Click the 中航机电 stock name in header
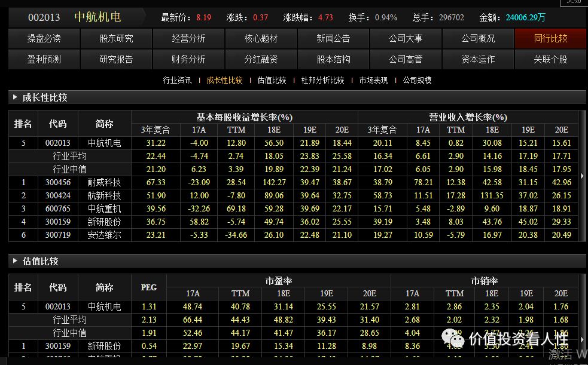This screenshot has width=588, height=365. (98, 17)
